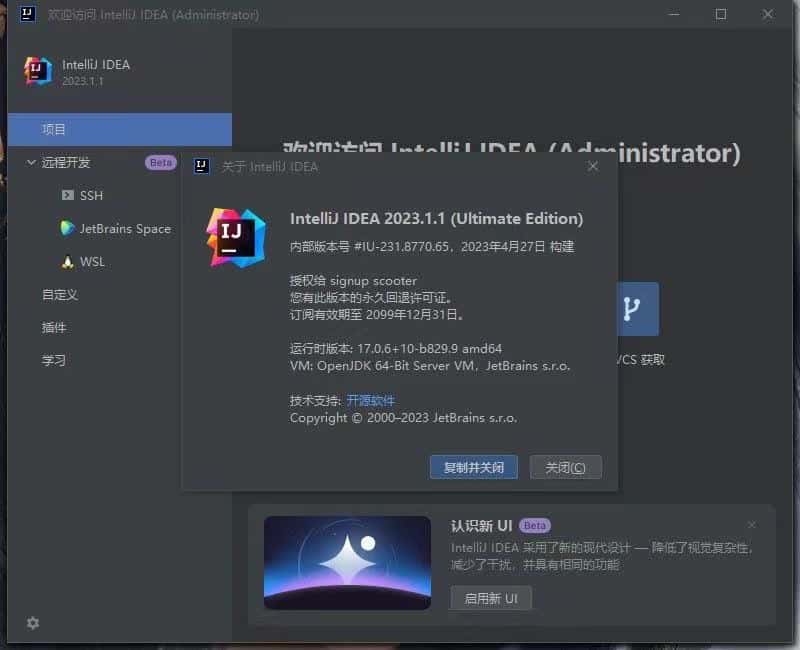The image size is (800, 650).
Task: Click the 您有此版本的永久回退许可证 line
Action: click(370, 297)
